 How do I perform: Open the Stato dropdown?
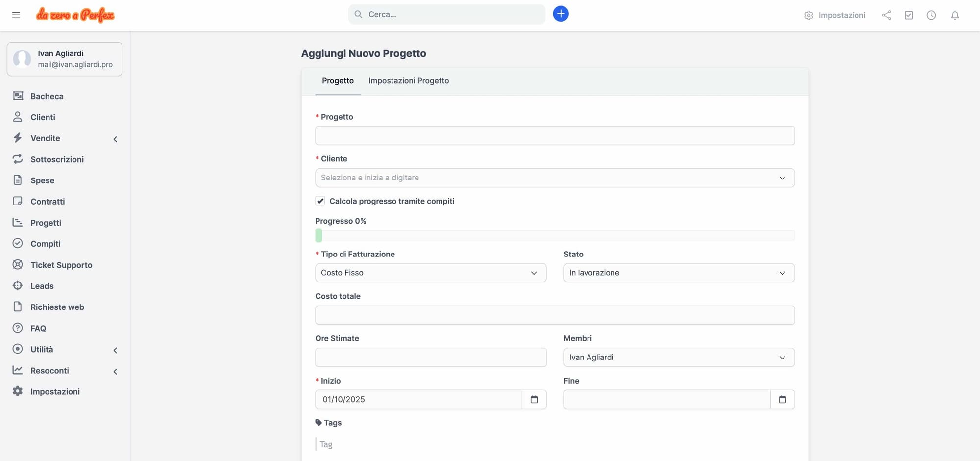(679, 273)
